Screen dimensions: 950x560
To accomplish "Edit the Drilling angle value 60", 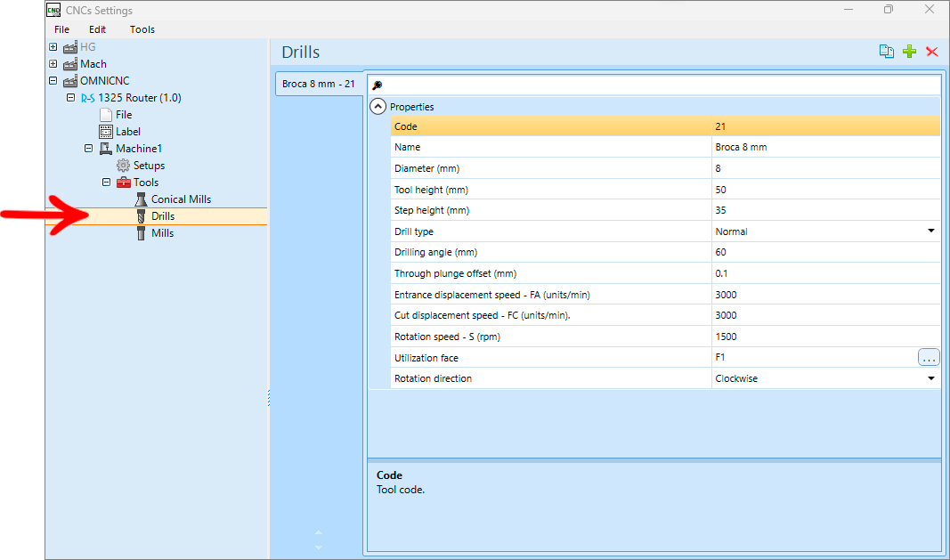I will tap(826, 252).
